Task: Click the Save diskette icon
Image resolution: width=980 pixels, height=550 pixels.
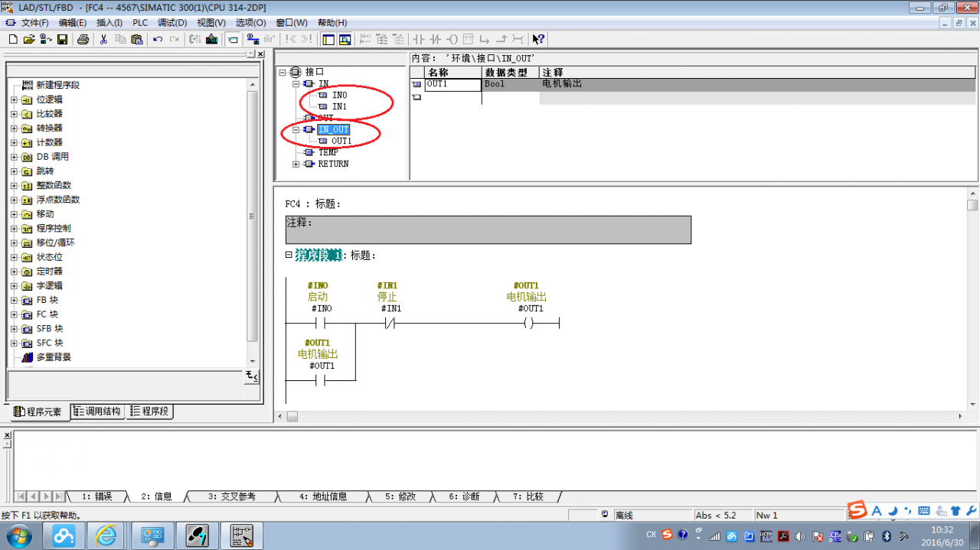Action: (62, 39)
